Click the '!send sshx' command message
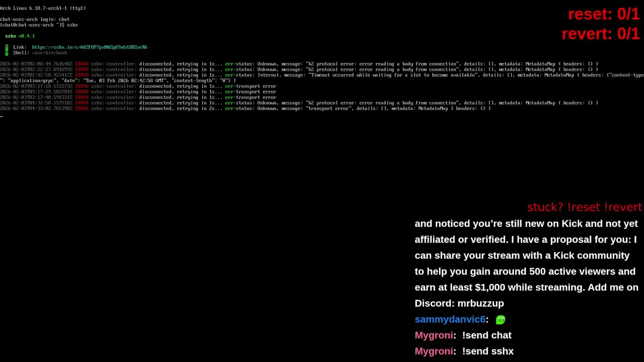The image size is (644, 362). pos(488,351)
